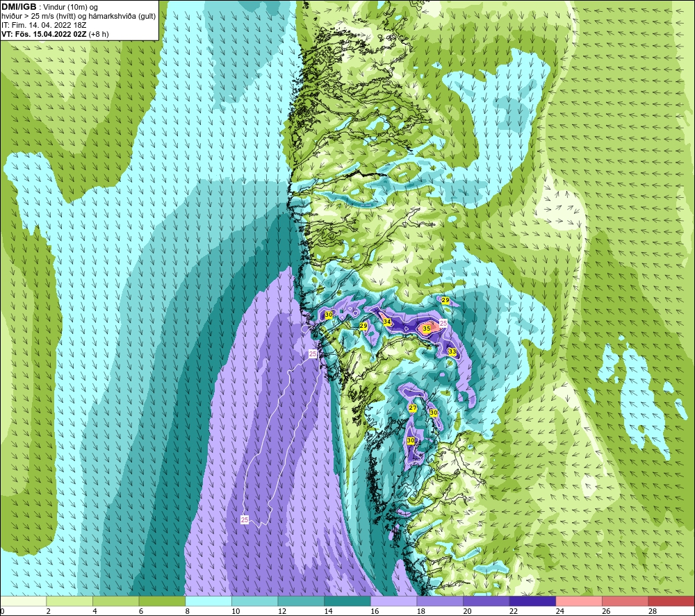Click the '8' tick on the wind scale
This screenshot has height=616, width=695.
(188, 611)
